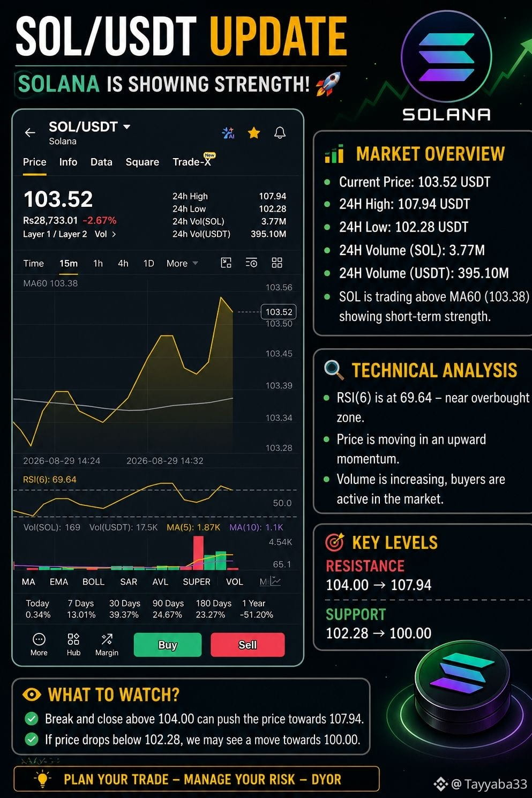Open the Layer 1 / Layer 2 tag link
The width and height of the screenshot is (532, 798).
tap(55, 234)
